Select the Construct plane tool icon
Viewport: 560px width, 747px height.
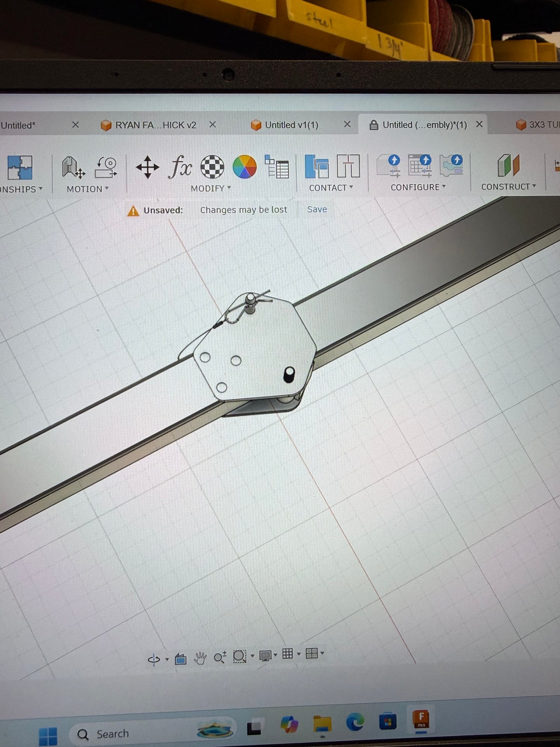508,165
